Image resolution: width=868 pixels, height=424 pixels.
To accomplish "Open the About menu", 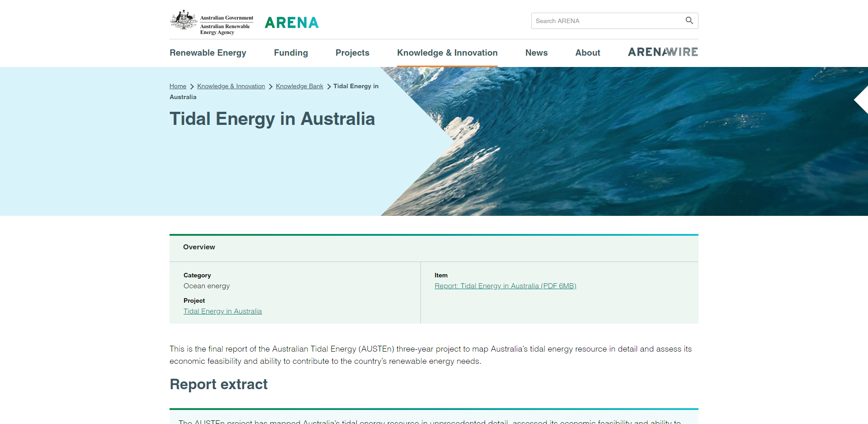I will tap(587, 53).
